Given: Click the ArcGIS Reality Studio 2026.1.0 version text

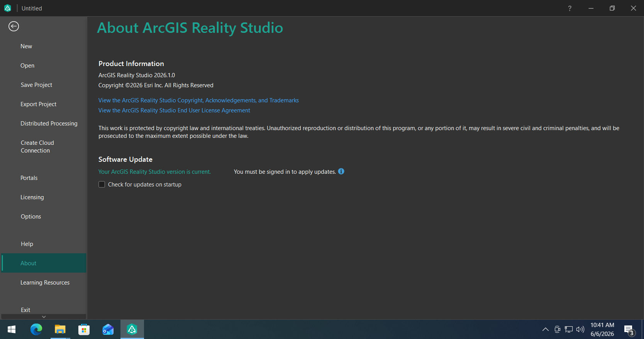Looking at the screenshot, I should pos(137,75).
